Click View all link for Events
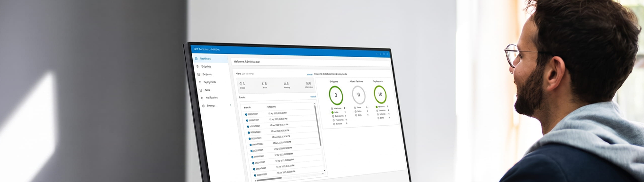Viewport: 644px width, 182px height. (x=313, y=97)
